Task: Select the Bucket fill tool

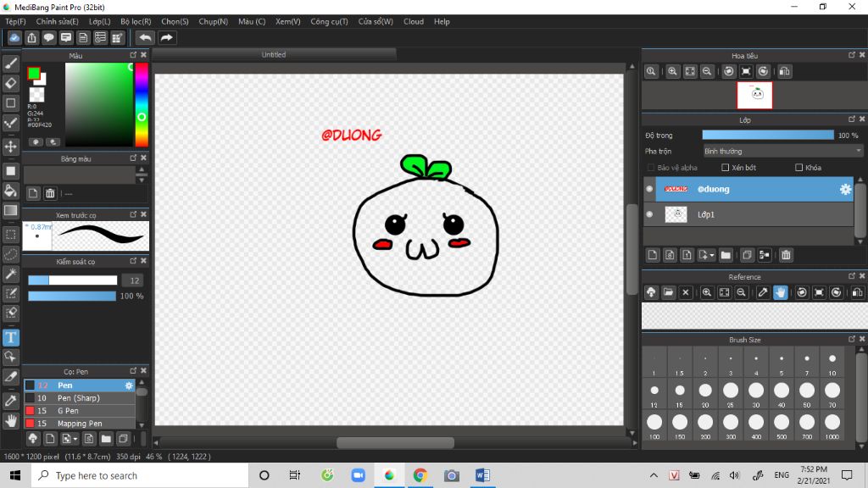Action: click(x=10, y=191)
